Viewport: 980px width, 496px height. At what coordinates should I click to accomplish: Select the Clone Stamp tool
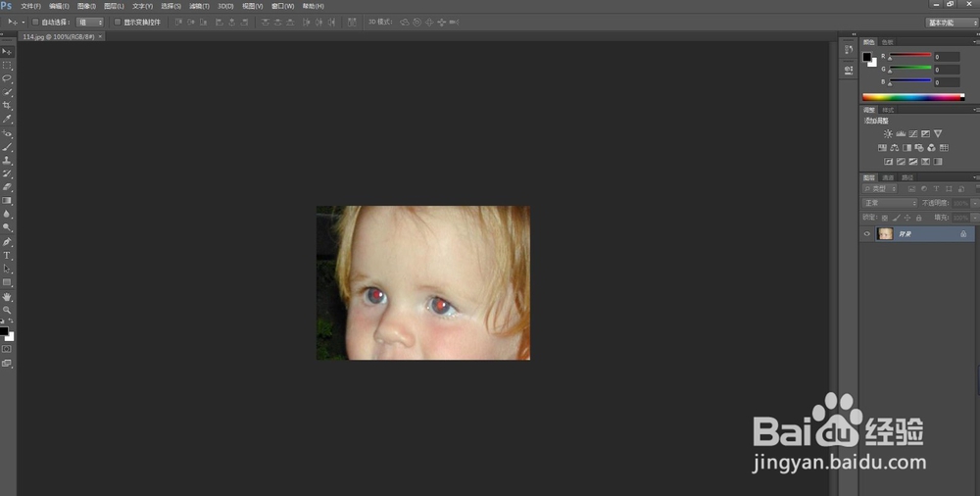(7, 161)
